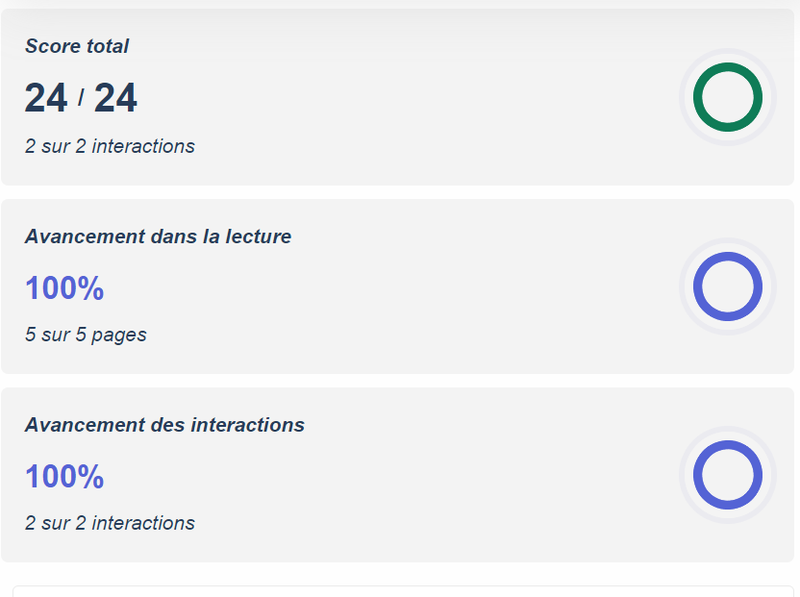Screen dimensions: 800x597
Task: Select the Avancement des interactions heading
Action: [x=165, y=425]
